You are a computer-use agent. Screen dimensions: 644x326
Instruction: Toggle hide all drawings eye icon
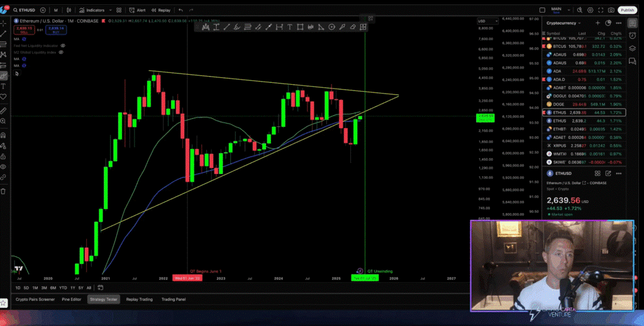click(x=3, y=167)
